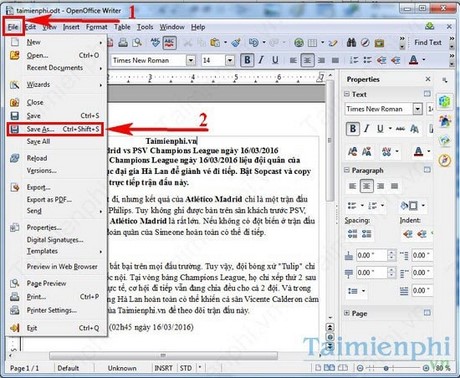This screenshot has height=378, width=460.
Task: Collapse the Paragraph section in Properties
Action: point(347,170)
